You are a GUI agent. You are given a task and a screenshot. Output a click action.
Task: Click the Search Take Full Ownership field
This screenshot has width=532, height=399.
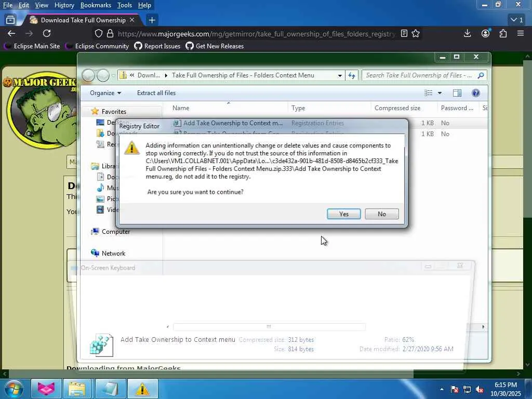[x=419, y=75]
